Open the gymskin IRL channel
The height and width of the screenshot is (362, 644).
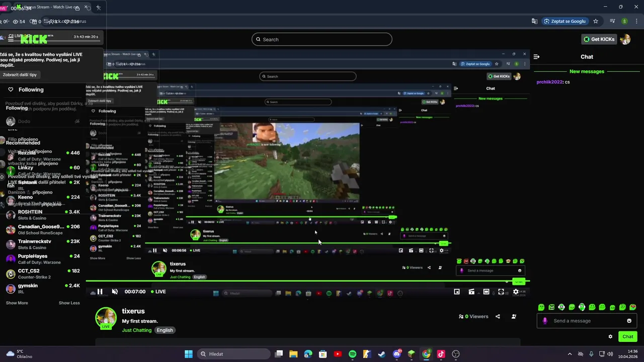click(43, 289)
